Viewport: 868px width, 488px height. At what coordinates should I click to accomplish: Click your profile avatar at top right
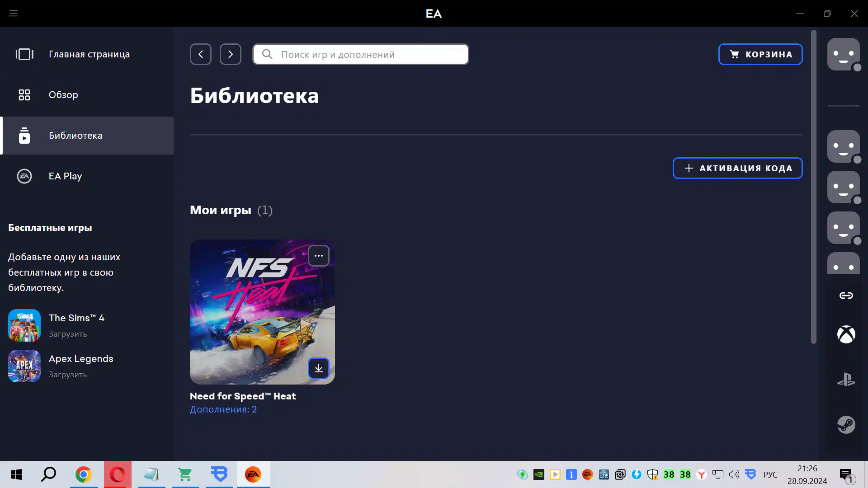coord(844,54)
